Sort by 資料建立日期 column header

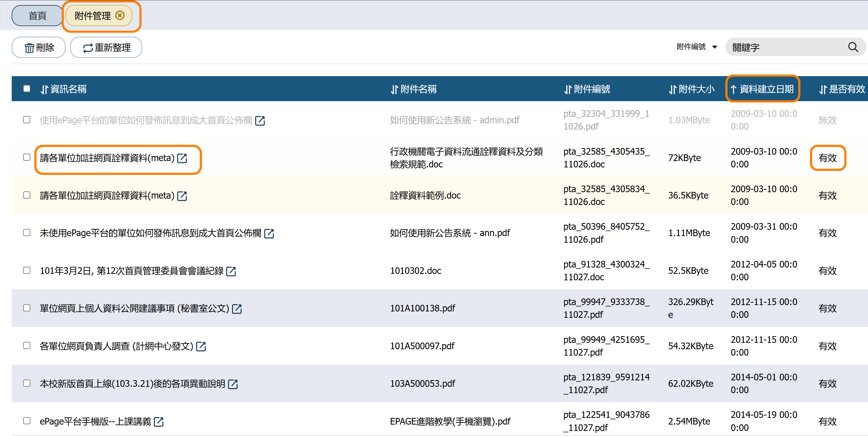tap(762, 89)
